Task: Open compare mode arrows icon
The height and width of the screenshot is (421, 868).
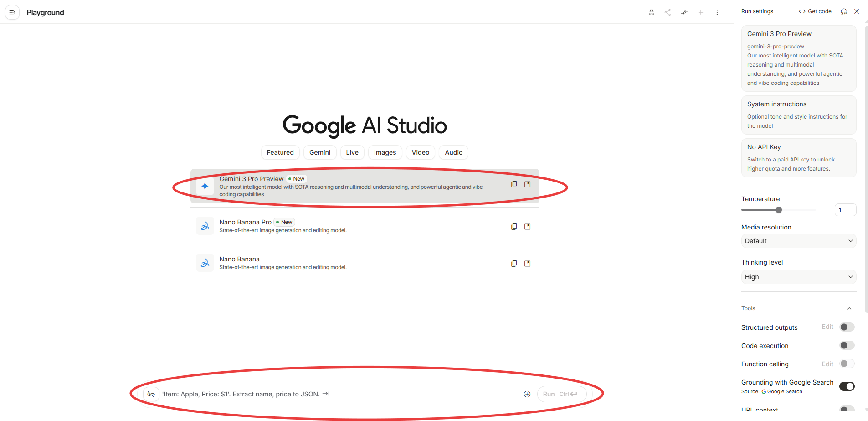Action: tap(684, 12)
